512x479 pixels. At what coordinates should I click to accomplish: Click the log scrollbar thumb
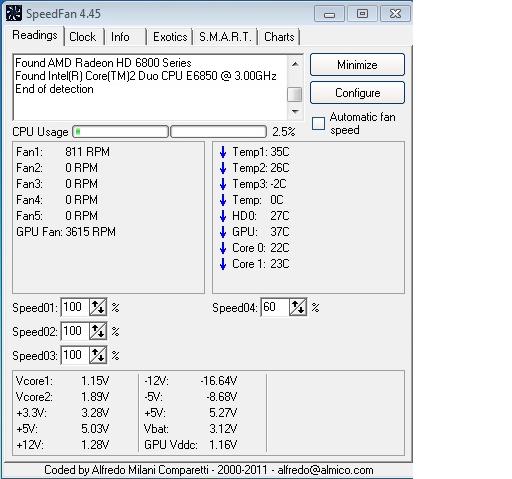click(x=295, y=94)
